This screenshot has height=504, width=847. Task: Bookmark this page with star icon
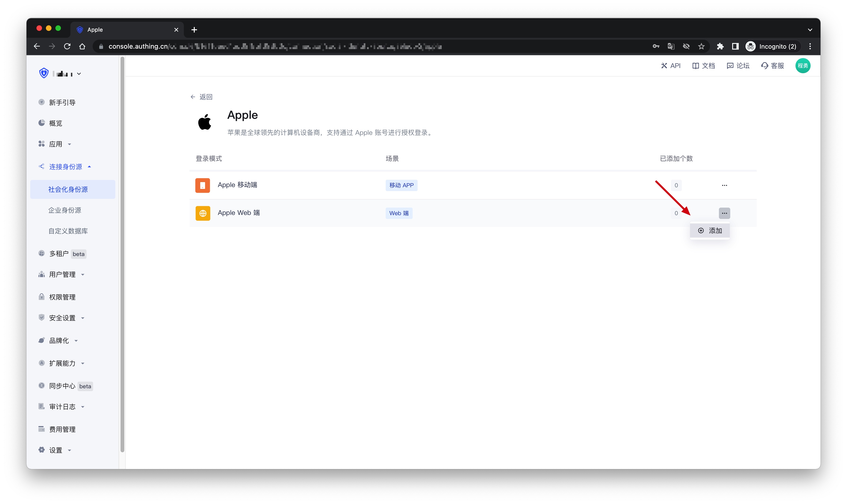tap(701, 47)
